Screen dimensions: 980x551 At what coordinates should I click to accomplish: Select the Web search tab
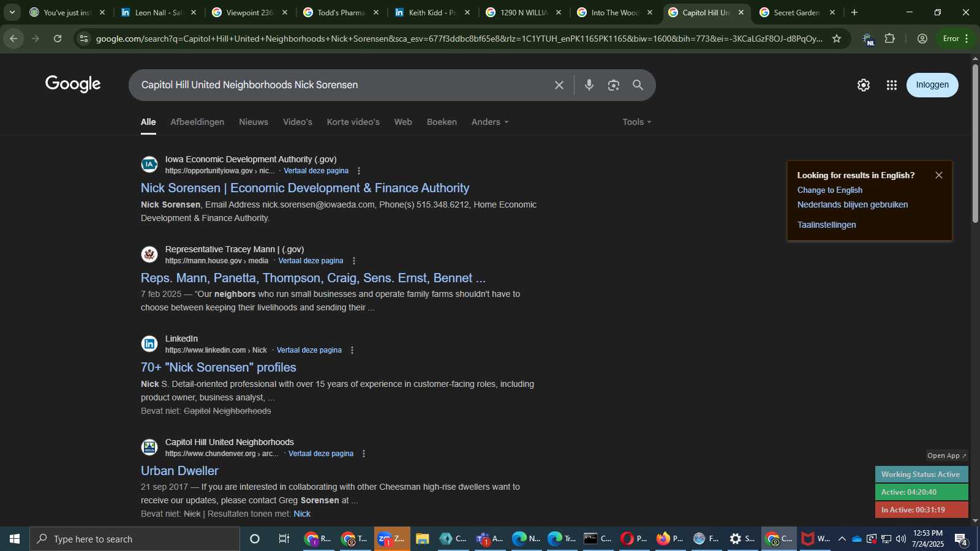point(403,122)
